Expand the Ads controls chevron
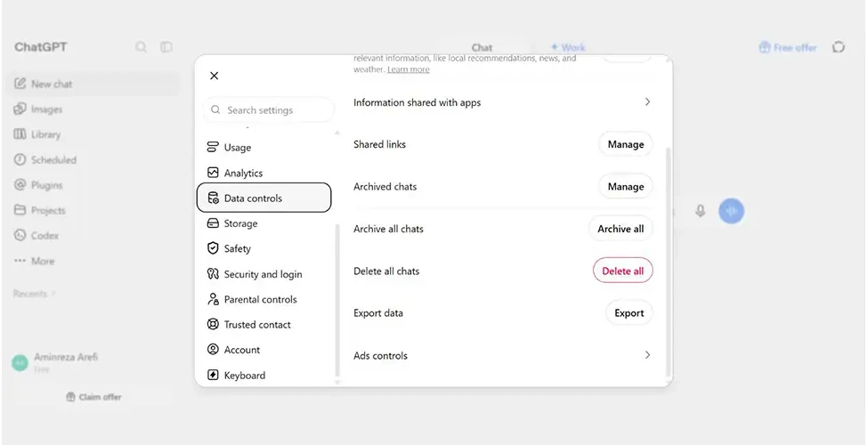 pyautogui.click(x=647, y=355)
